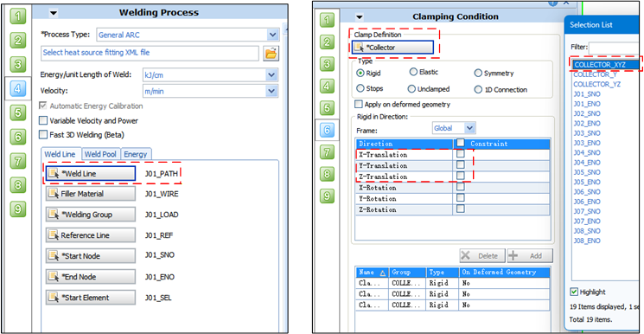The height and width of the screenshot is (334, 644).
Task: Select step 4 in Welding Process sidebar
Action: pyautogui.click(x=17, y=88)
